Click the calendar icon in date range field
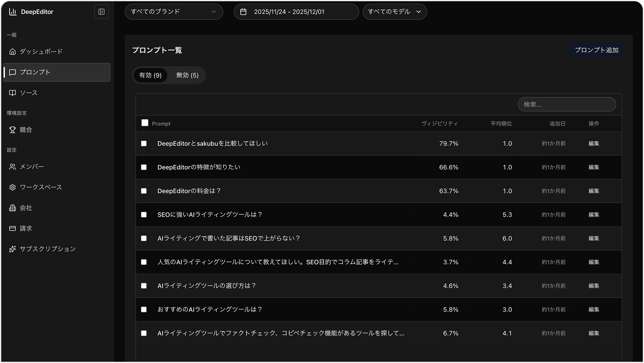 click(243, 12)
